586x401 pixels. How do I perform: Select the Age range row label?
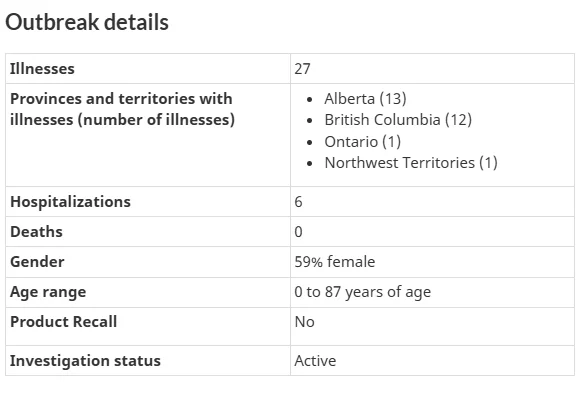48,292
